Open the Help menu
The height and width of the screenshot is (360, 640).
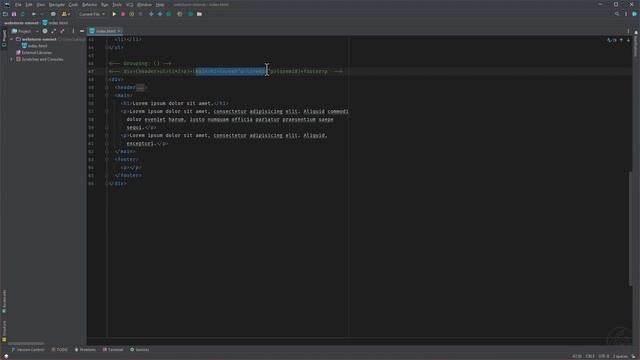[160, 4]
